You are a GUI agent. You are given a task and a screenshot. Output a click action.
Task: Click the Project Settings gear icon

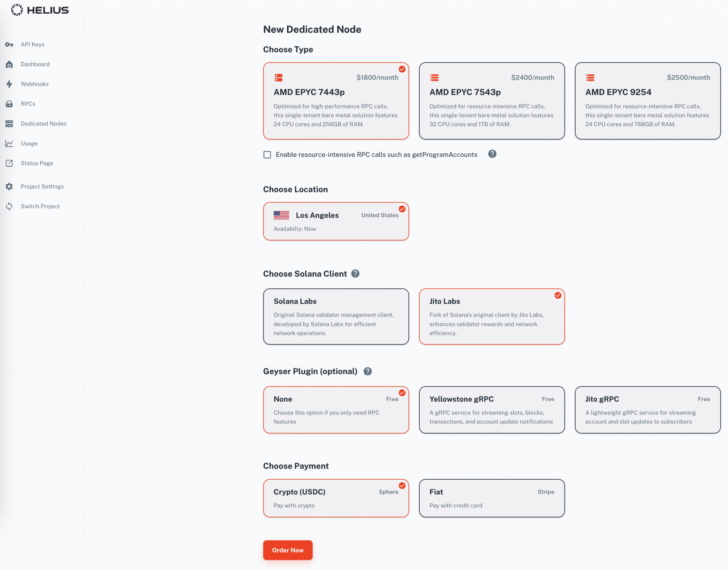[9, 186]
